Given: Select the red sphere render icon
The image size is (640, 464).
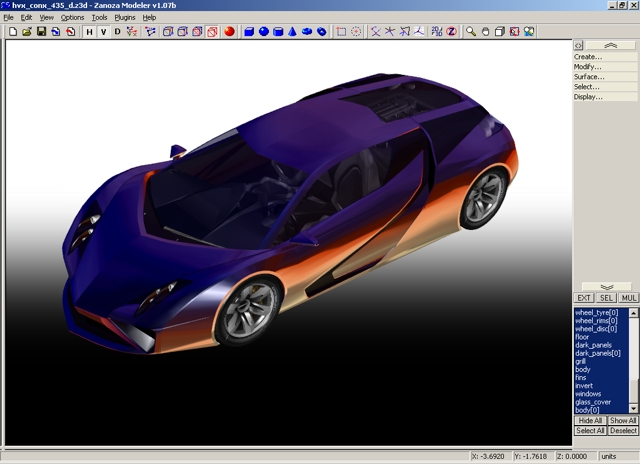Looking at the screenshot, I should [x=229, y=32].
